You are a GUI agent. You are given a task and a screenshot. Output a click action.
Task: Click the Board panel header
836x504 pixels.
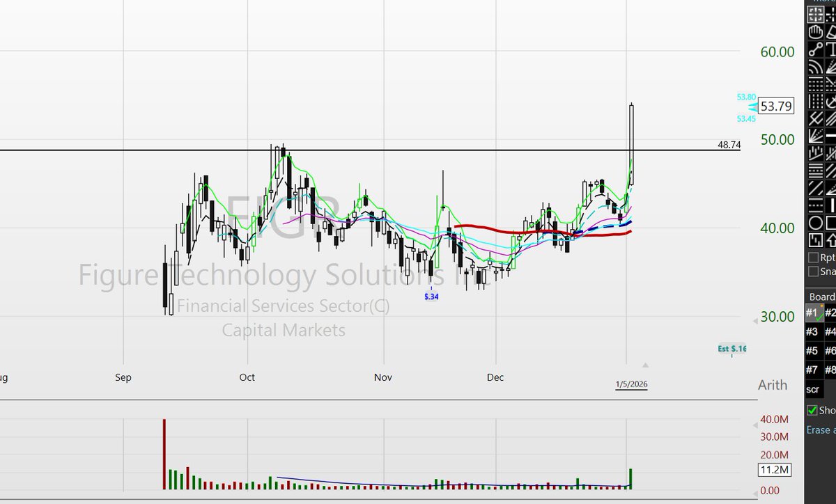tap(821, 297)
